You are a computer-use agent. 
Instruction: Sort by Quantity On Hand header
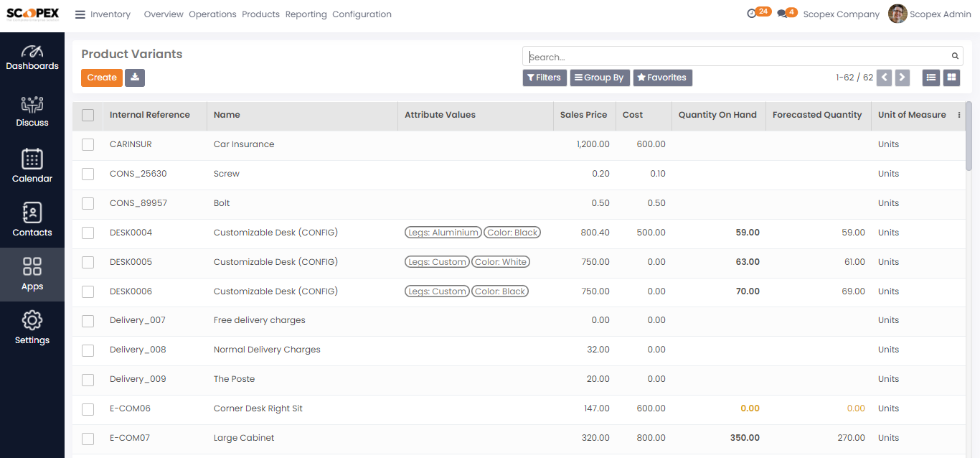[717, 115]
